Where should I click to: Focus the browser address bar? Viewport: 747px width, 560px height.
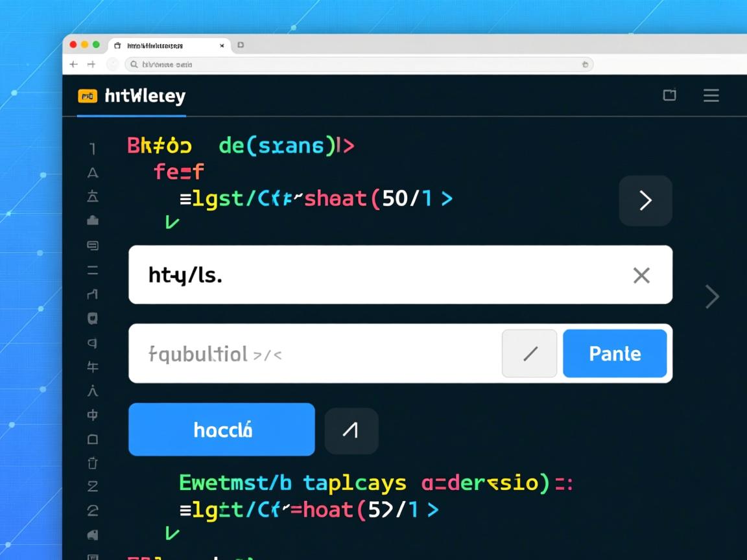tap(357, 64)
